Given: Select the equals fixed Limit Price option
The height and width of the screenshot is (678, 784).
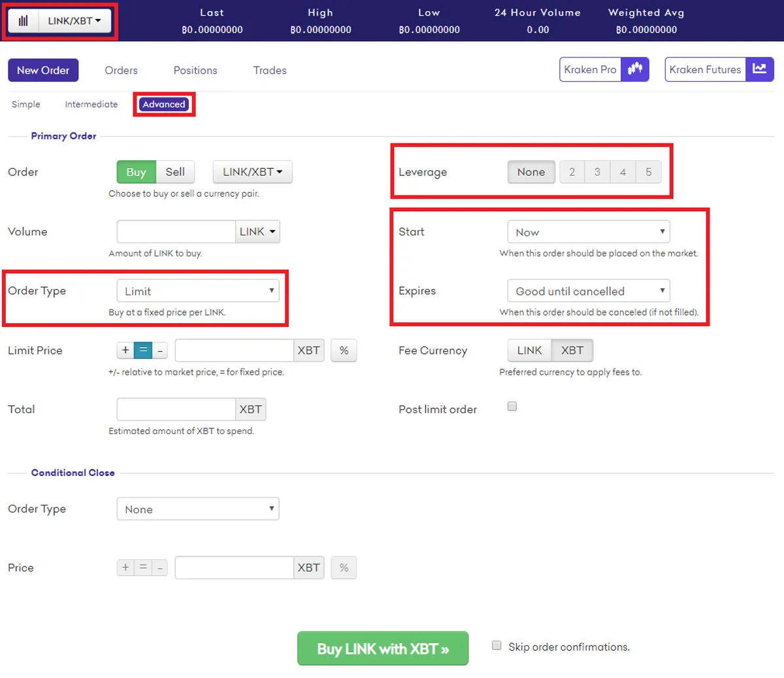Looking at the screenshot, I should (142, 350).
